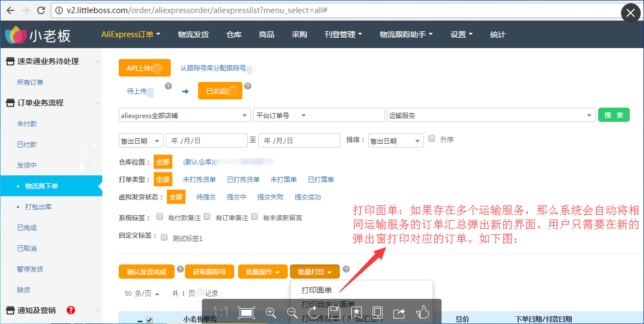Viewport: 644px width, 324px height.
Task: Select the 已交运 status button
Action: pyautogui.click(x=220, y=91)
